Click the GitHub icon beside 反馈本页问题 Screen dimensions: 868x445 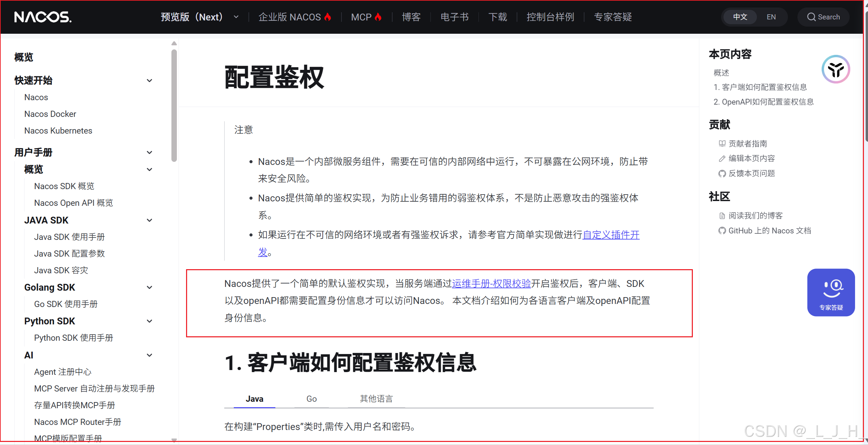(x=722, y=173)
